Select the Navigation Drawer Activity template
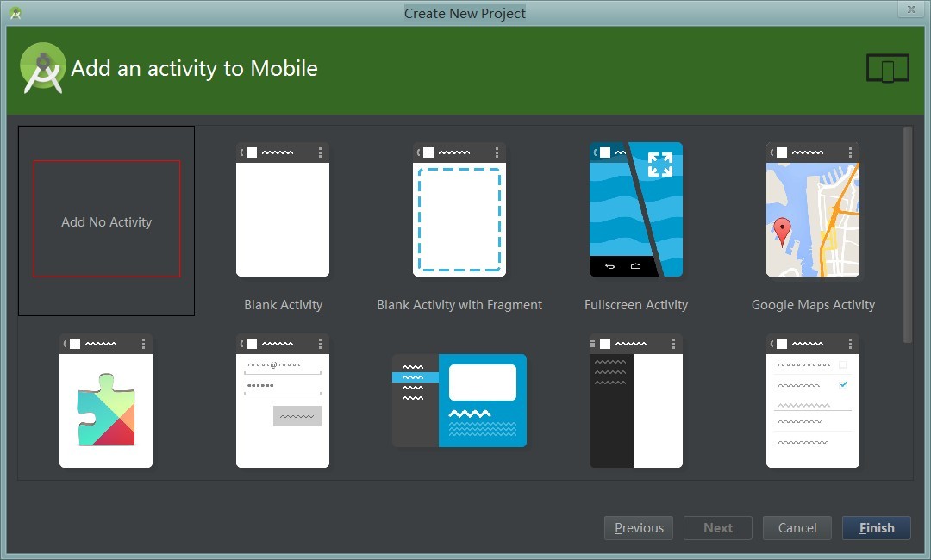This screenshot has height=560, width=931. tap(636, 401)
